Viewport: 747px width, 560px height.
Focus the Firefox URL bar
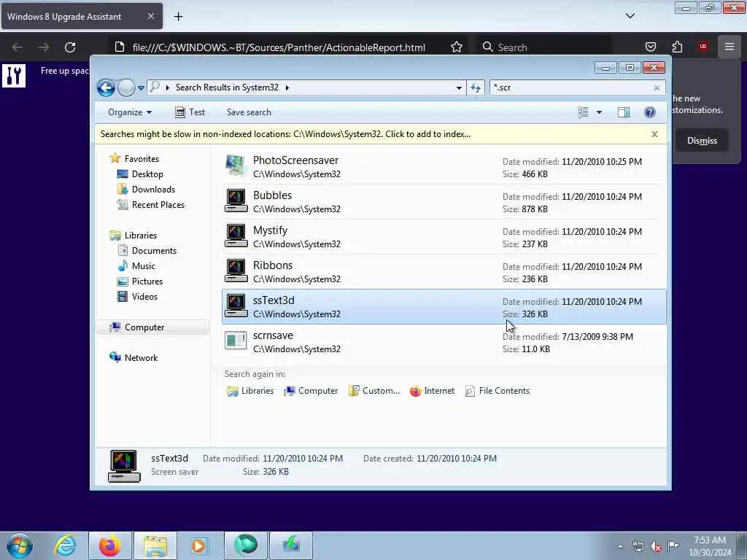tap(279, 47)
